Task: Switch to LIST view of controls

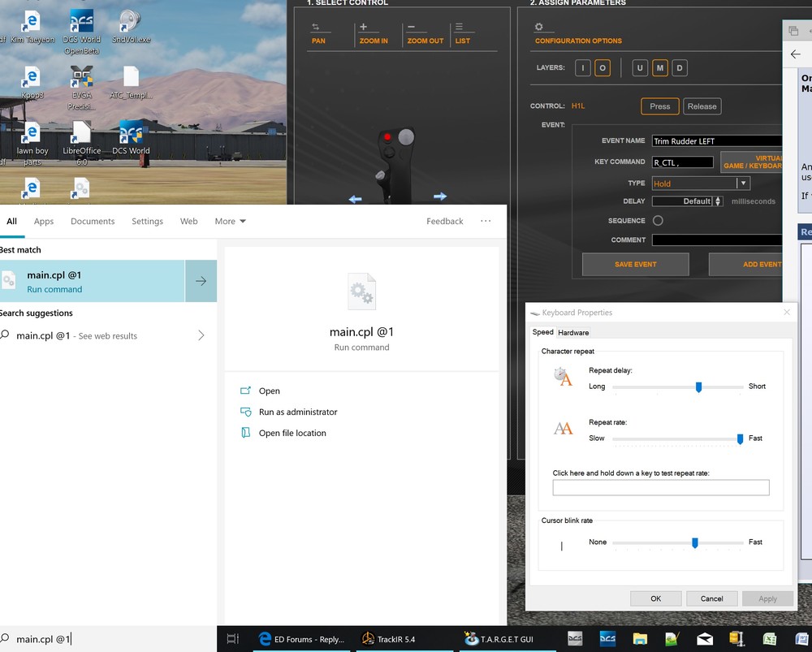Action: point(463,34)
